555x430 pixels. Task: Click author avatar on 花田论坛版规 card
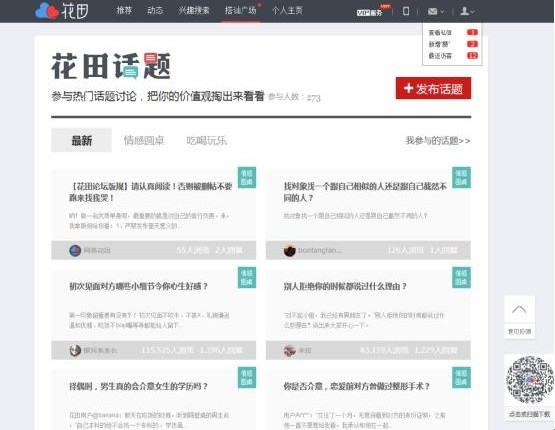pyautogui.click(x=75, y=250)
